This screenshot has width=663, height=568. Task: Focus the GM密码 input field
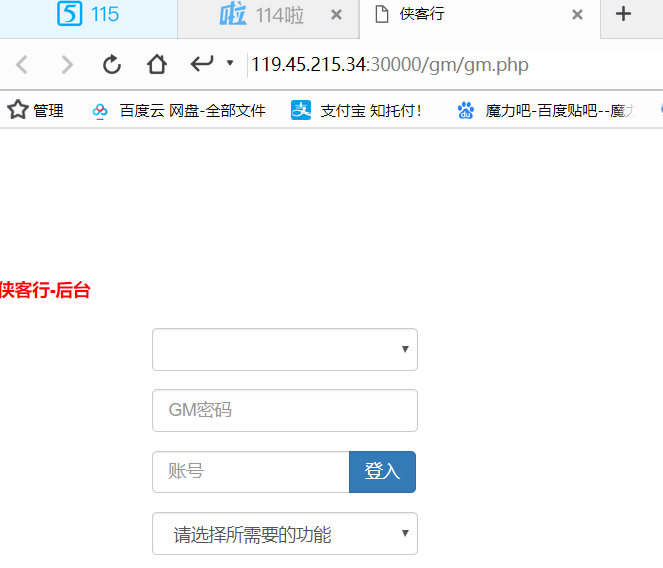click(284, 410)
